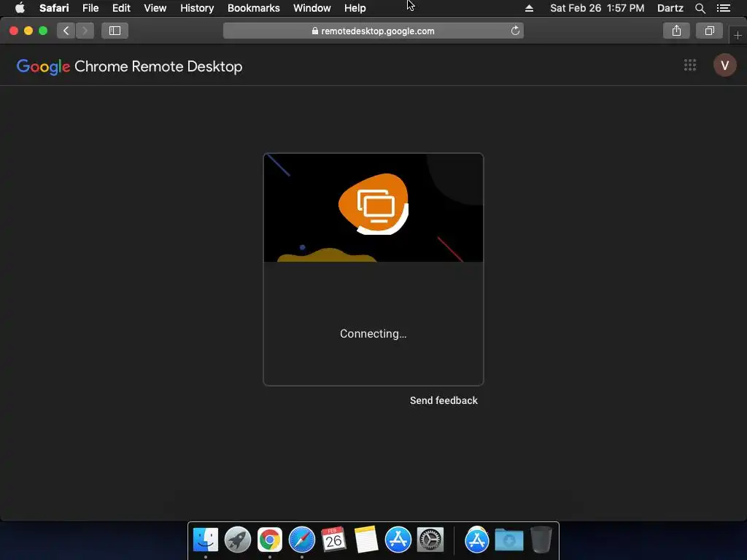The width and height of the screenshot is (747, 560).
Task: Click the Send feedback link
Action: pos(444,400)
